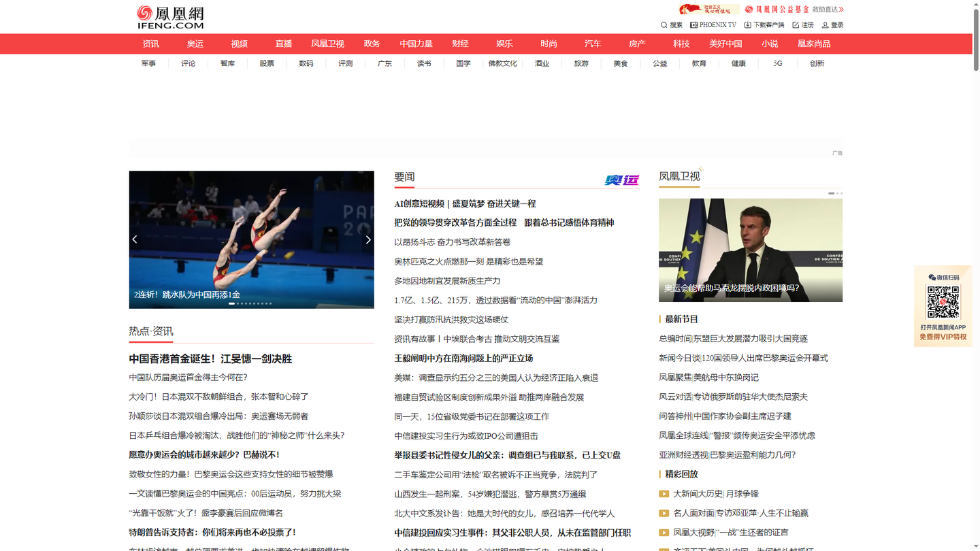Screen dimensions: 980x551
Task: Open the 搜索 search icon
Action: [664, 25]
